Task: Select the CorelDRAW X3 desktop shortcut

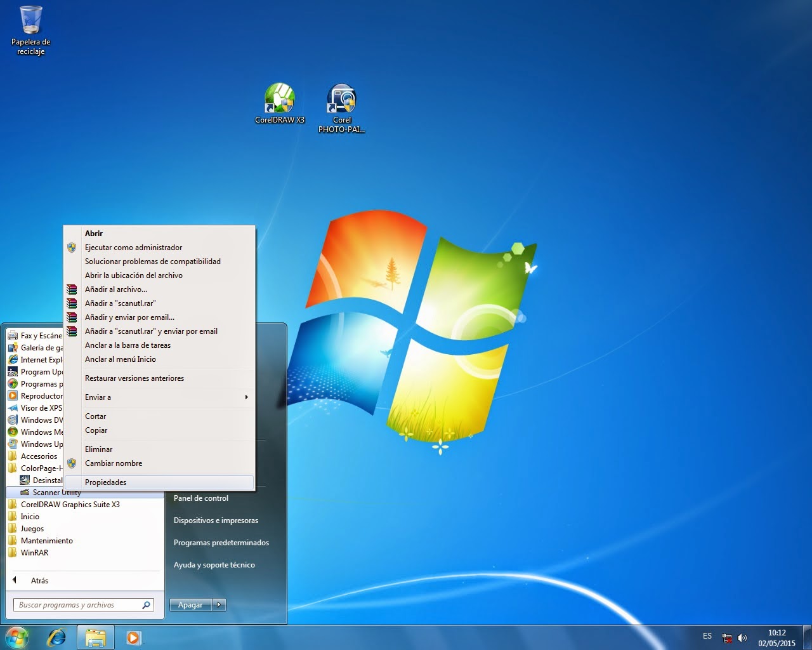Action: coord(280,103)
